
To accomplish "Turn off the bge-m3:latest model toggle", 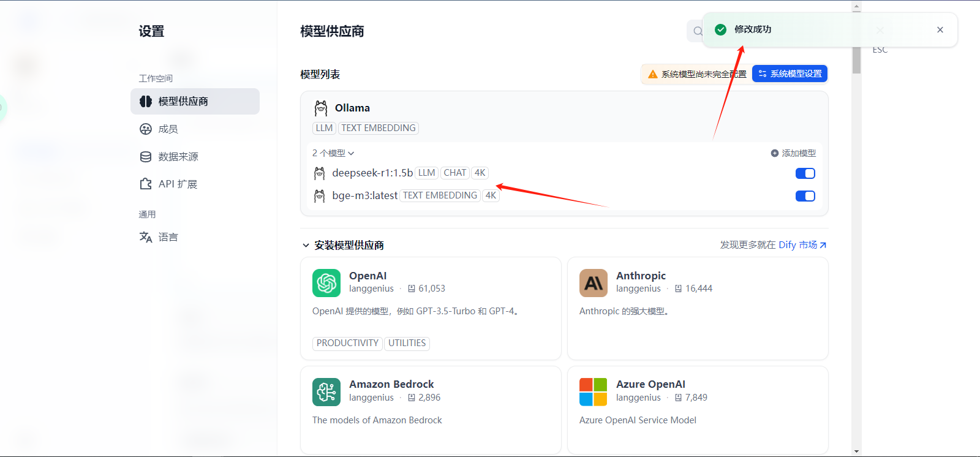I will (x=805, y=196).
